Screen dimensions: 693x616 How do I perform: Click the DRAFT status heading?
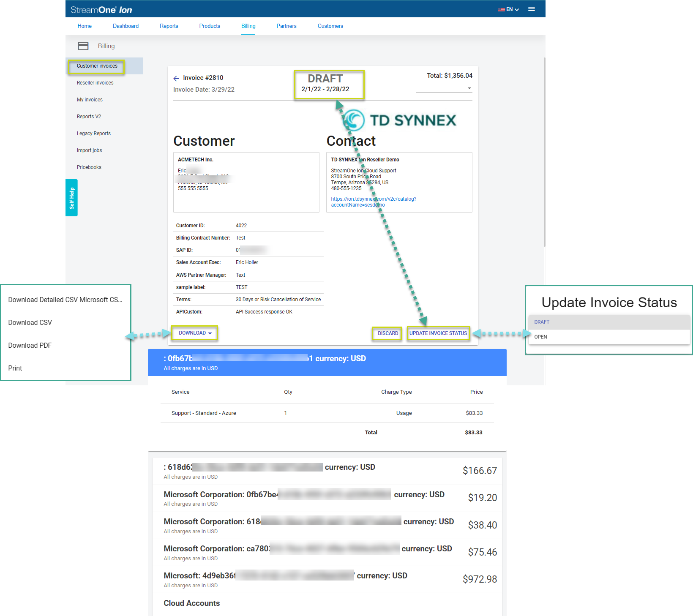pyautogui.click(x=325, y=79)
